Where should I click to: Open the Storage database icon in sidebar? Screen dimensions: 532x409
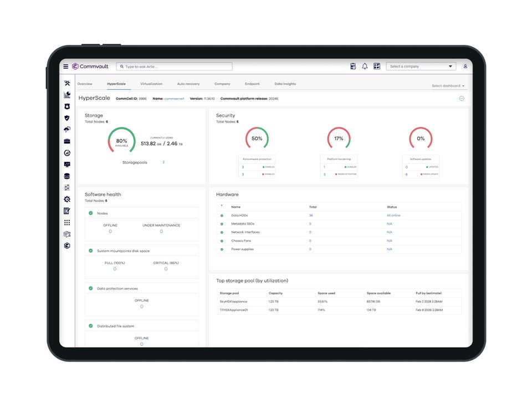pyautogui.click(x=67, y=176)
